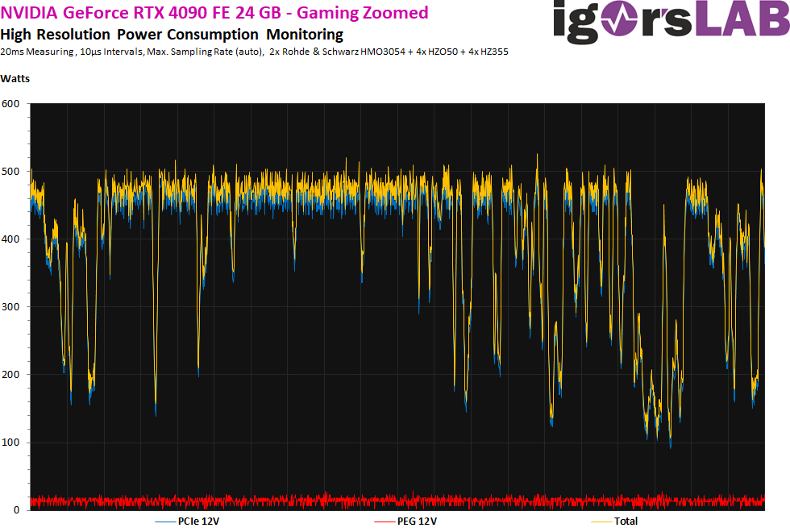Click the yellow Total legend line
The image size is (790, 532).
601,522
